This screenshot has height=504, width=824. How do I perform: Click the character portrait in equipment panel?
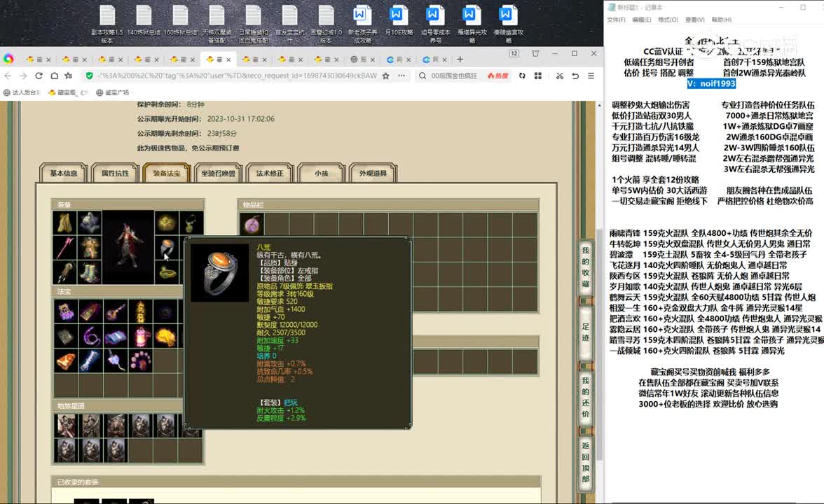pos(128,247)
